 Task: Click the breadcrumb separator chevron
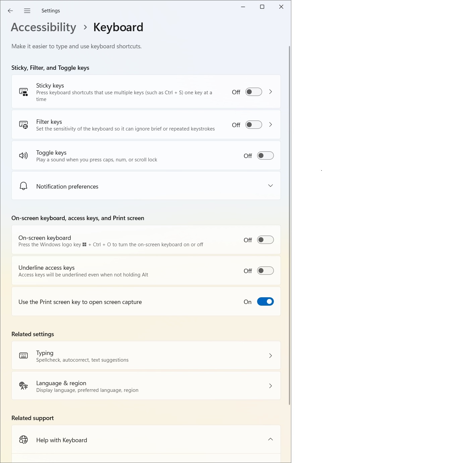tap(85, 27)
